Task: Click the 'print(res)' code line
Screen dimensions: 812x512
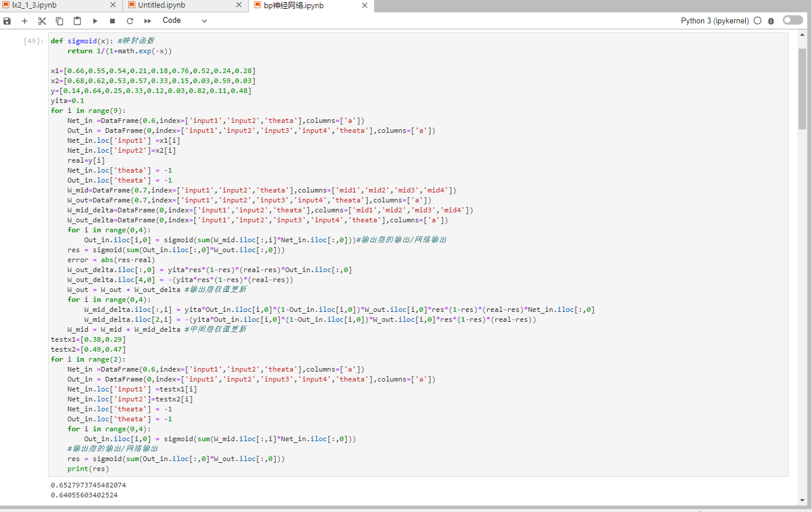Action: click(88, 469)
